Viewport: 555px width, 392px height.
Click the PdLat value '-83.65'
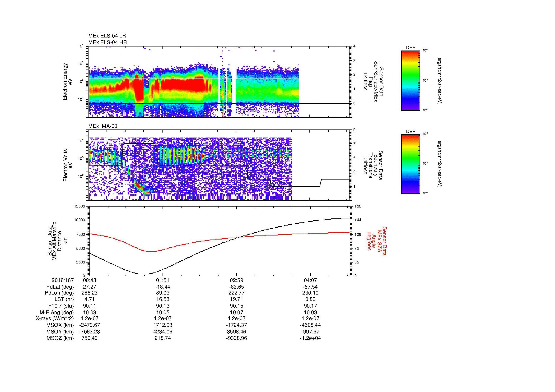[236, 287]
